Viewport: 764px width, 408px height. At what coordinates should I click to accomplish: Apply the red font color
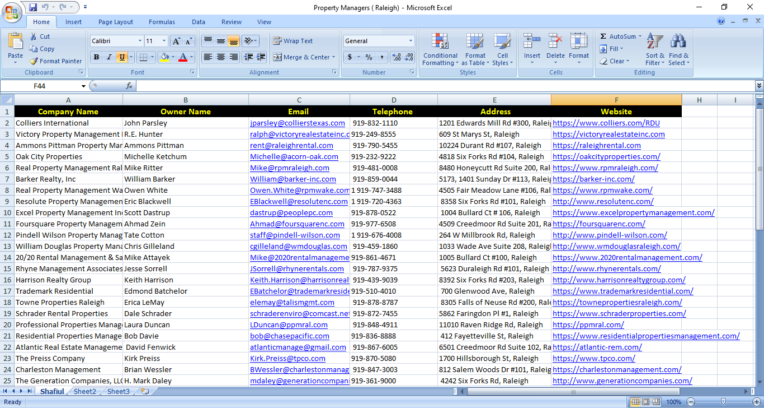click(183, 58)
